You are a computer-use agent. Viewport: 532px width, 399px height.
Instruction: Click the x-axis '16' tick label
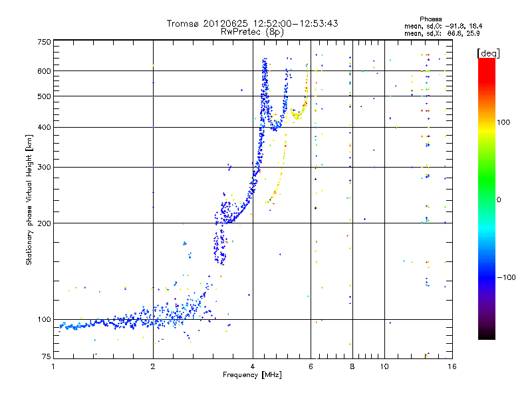(452, 366)
